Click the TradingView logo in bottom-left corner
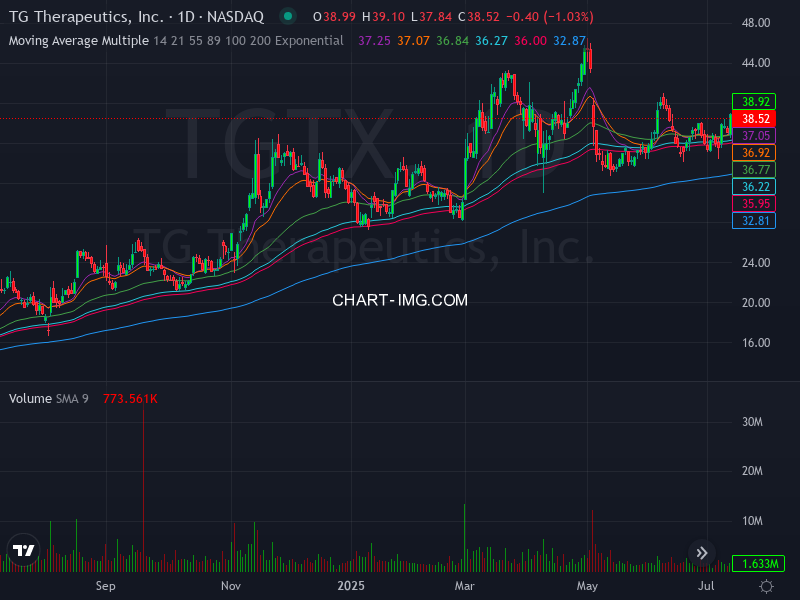 point(22,551)
